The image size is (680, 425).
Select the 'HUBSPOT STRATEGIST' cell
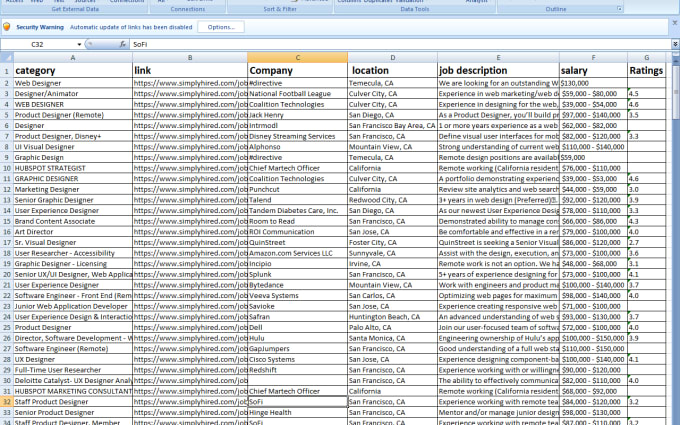tap(73, 168)
